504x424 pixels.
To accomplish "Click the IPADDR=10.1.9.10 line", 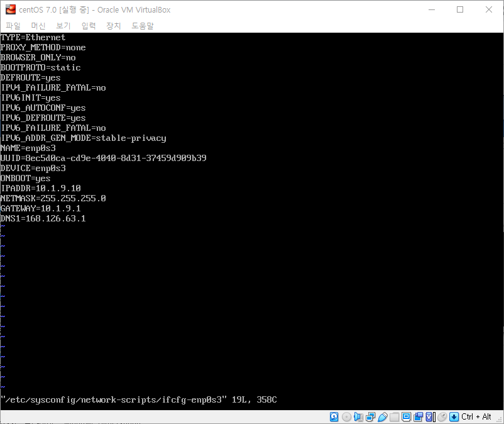I will [40, 188].
